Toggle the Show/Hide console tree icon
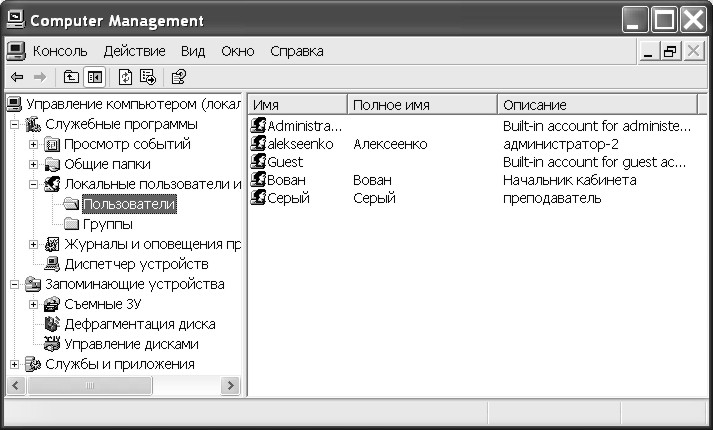The image size is (713, 430). (94, 77)
